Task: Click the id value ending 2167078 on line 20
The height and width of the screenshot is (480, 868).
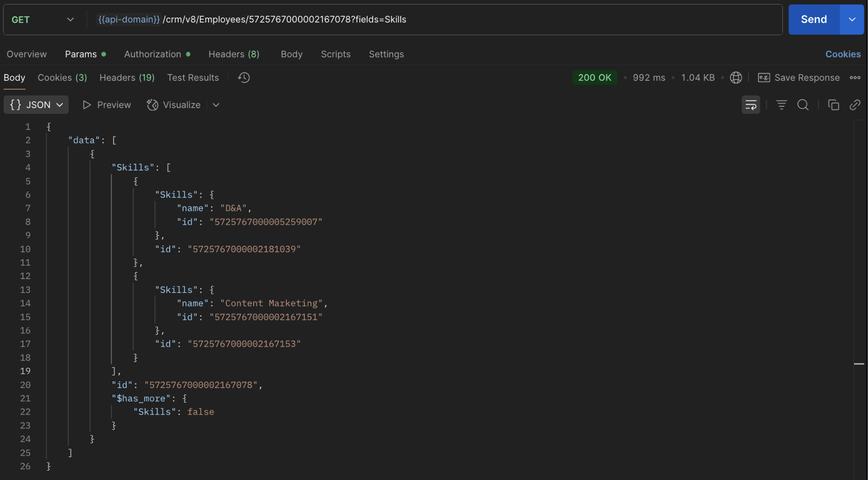Action: tap(201, 385)
